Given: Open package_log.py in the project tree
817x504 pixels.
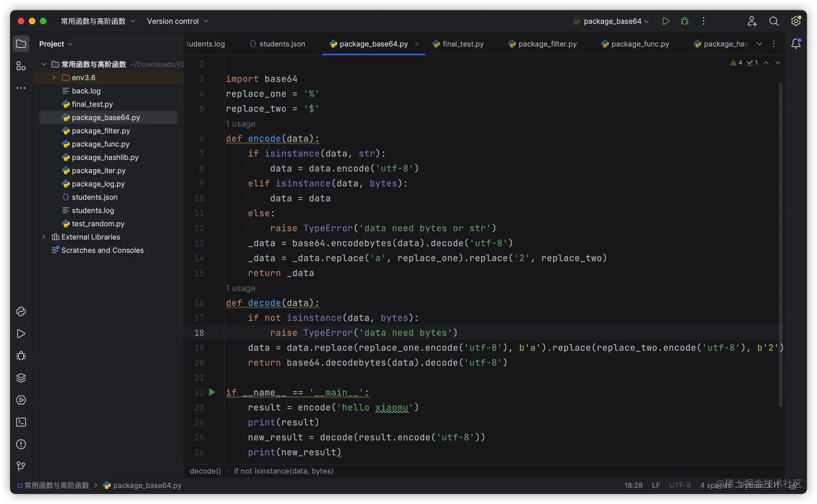Looking at the screenshot, I should pos(98,184).
